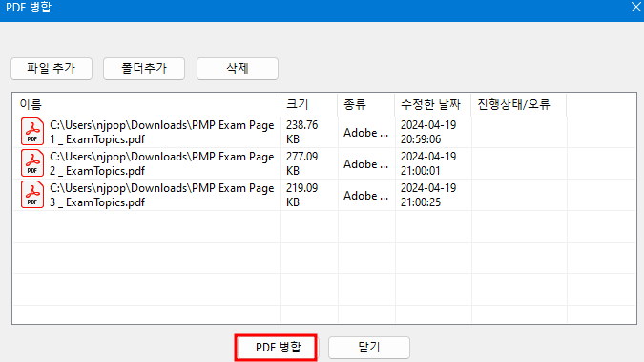Image resolution: width=644 pixels, height=362 pixels.
Task: Sort by the 크기 column header
Action: click(x=309, y=104)
